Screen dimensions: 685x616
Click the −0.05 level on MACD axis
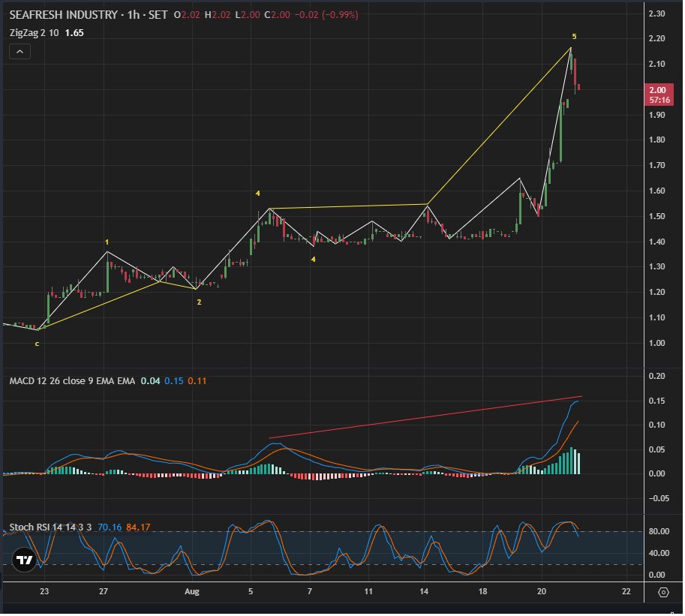pos(659,500)
